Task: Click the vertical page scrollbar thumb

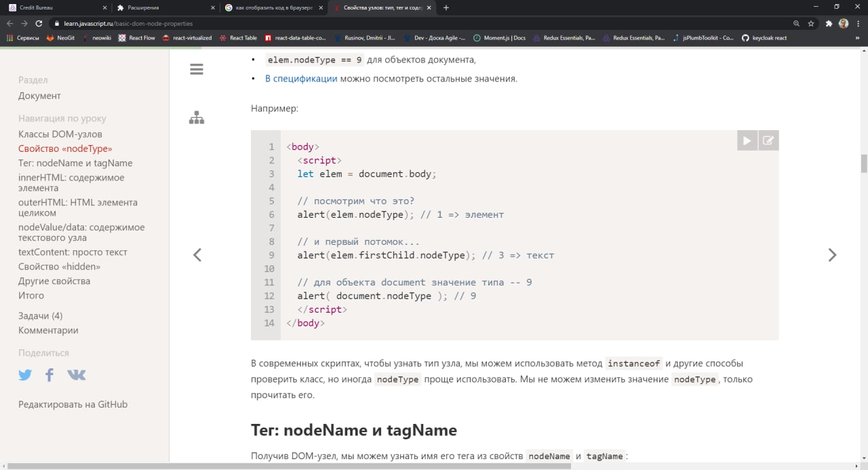Action: (x=864, y=163)
